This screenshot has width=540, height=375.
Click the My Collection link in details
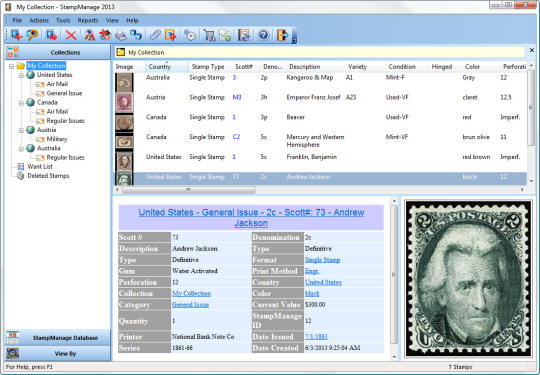(x=191, y=293)
